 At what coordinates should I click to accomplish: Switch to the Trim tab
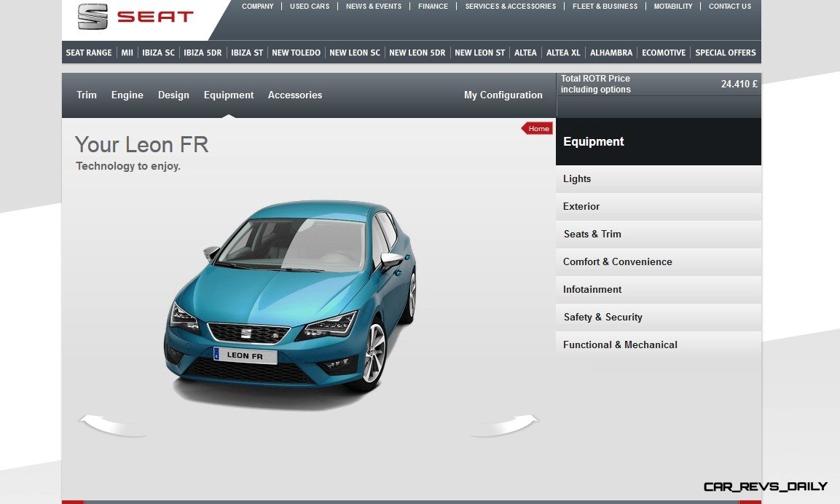click(x=87, y=95)
